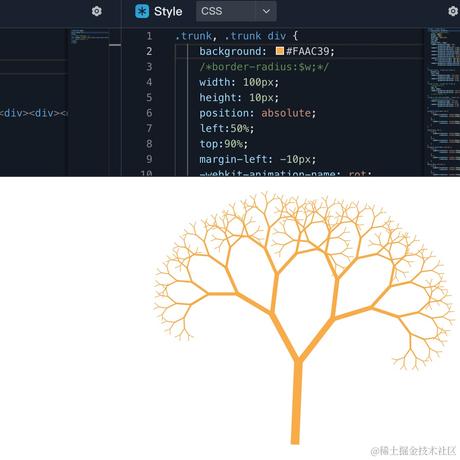Image resolution: width=460 pixels, height=460 pixels.
Task: Open the Style panel settings gear
Action: 453,11
